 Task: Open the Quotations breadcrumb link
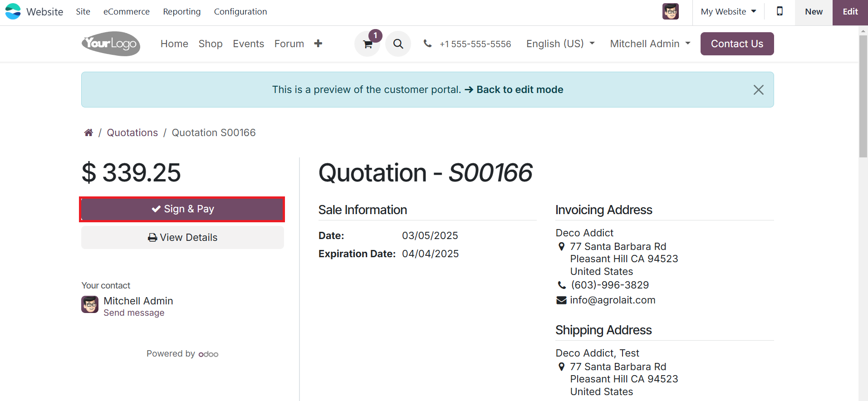(x=132, y=132)
